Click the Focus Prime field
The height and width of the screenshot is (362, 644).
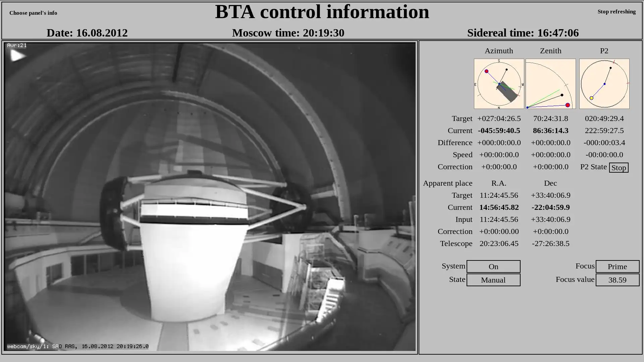click(617, 266)
